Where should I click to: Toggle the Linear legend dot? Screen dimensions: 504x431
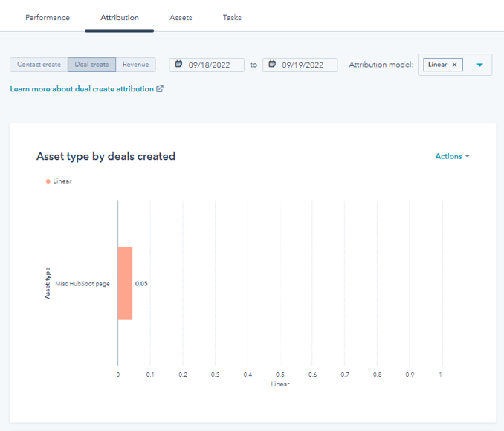click(x=48, y=181)
